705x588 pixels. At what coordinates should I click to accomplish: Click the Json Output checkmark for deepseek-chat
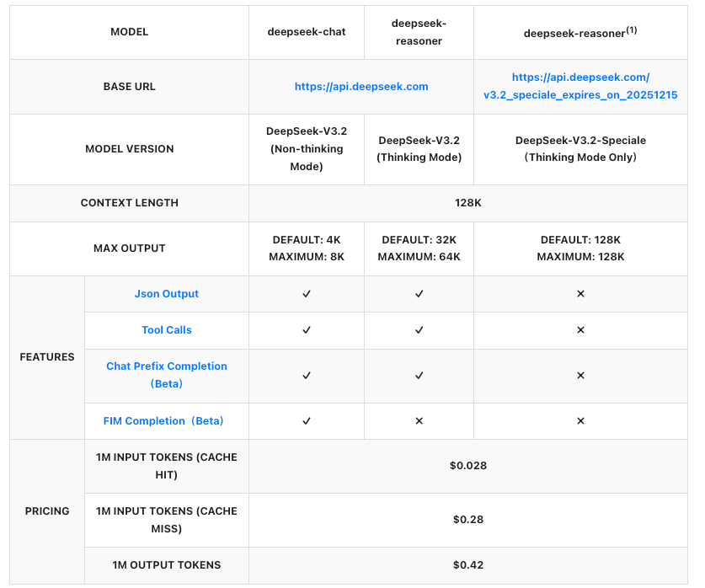[x=307, y=294]
